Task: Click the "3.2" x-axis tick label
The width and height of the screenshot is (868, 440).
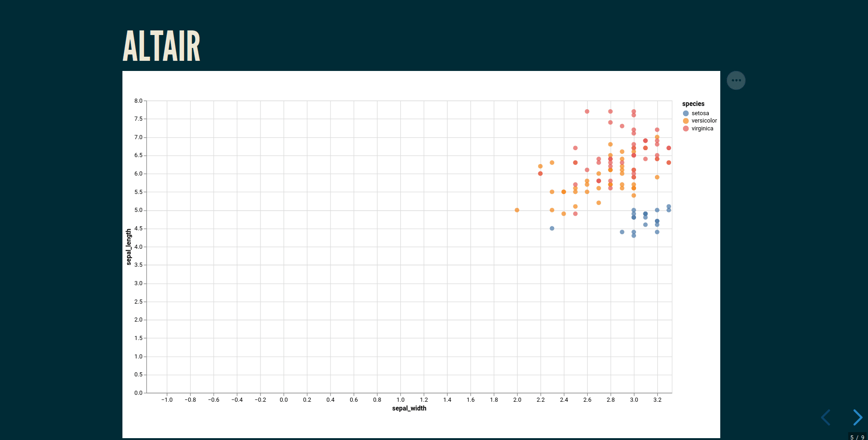Action: point(657,400)
